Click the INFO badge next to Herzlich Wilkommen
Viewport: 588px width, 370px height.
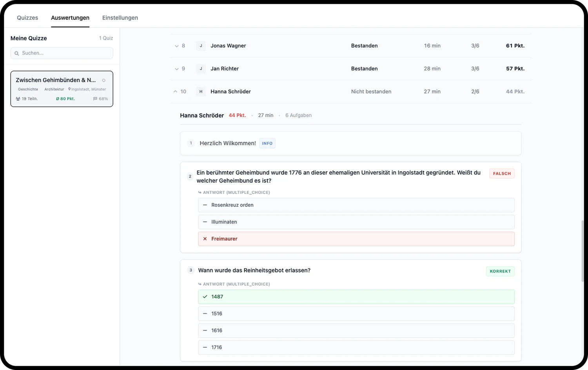point(267,143)
